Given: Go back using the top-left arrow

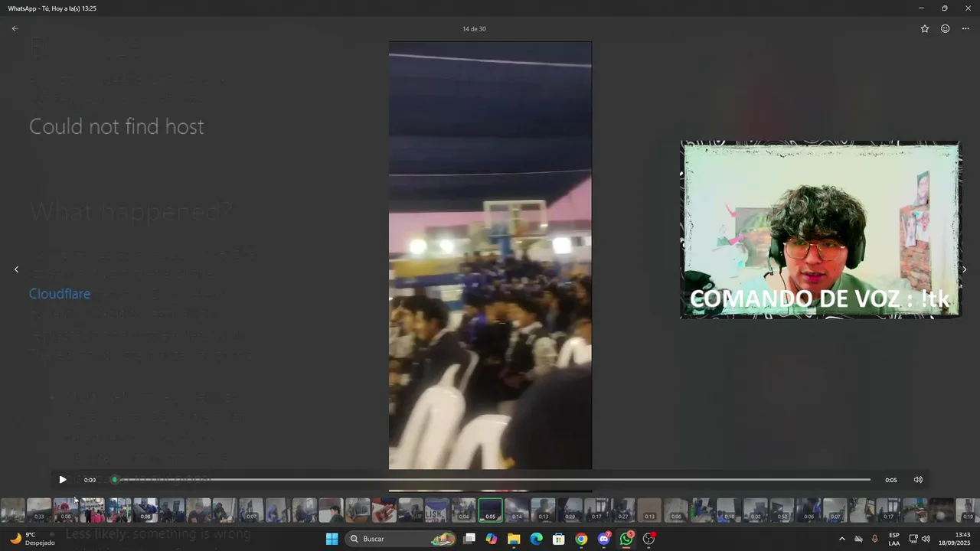Looking at the screenshot, I should pos(15,28).
